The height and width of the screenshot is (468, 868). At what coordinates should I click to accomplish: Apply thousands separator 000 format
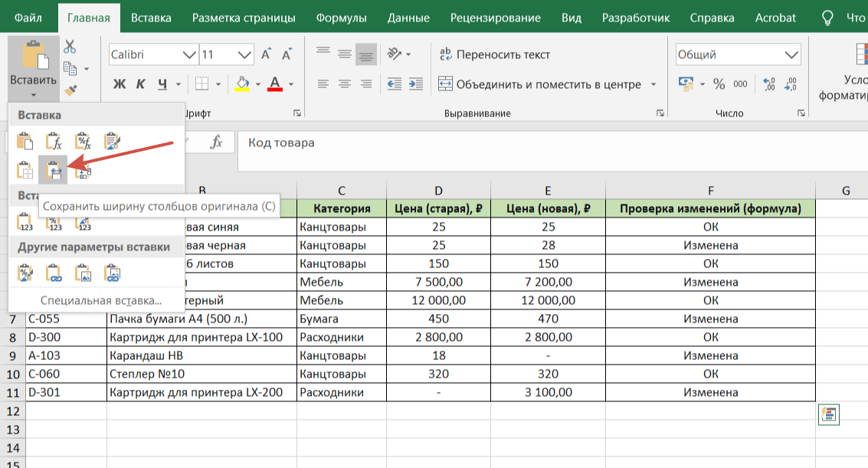point(740,84)
